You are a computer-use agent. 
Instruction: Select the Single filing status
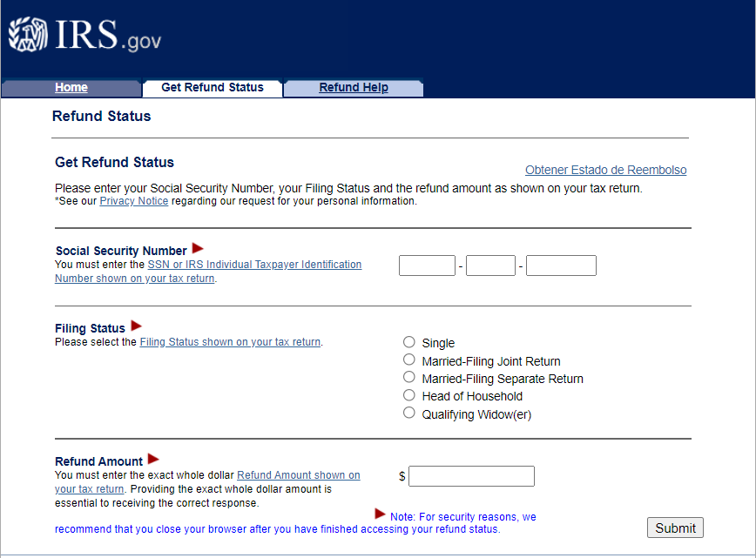(408, 342)
